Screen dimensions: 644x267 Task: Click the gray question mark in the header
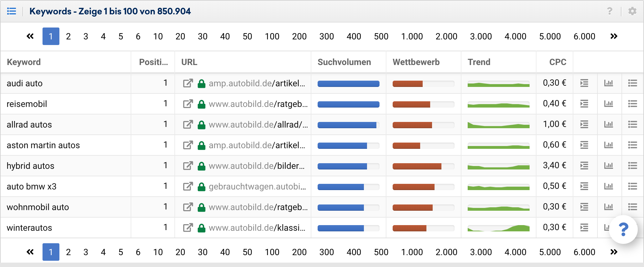610,11
